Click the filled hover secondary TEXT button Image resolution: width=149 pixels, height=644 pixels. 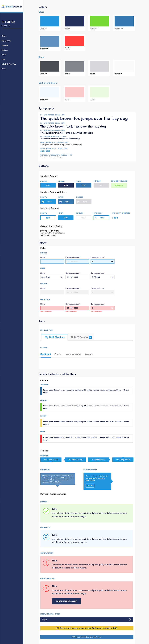point(66,218)
